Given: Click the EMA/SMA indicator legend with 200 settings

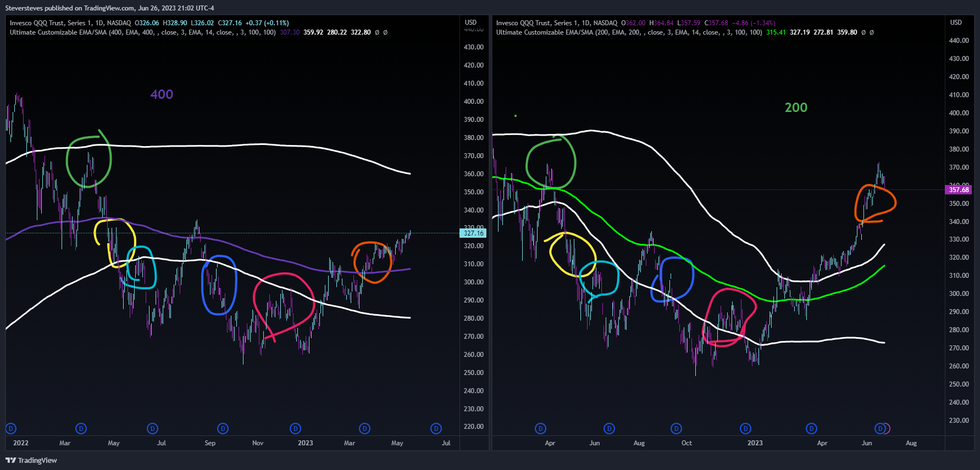Looking at the screenshot, I should [x=629, y=32].
